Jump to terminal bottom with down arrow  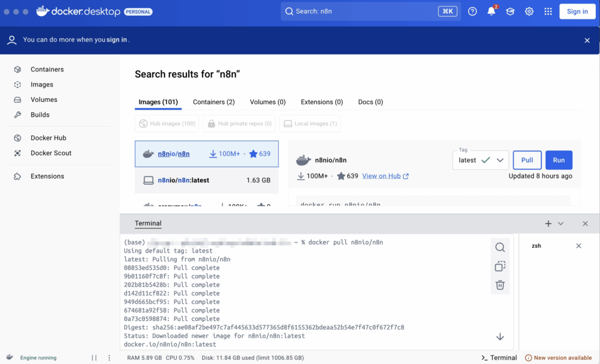pos(500,337)
